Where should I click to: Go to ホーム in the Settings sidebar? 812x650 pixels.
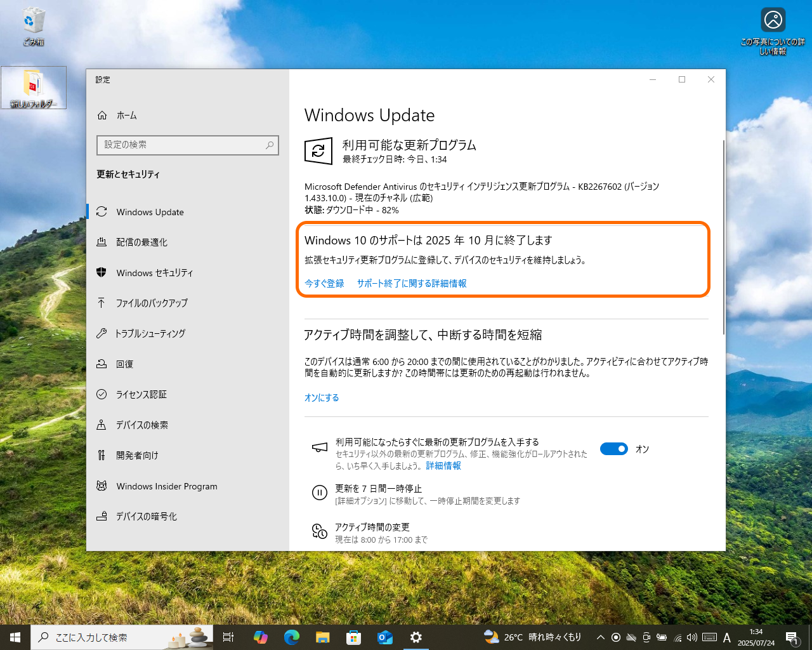point(126,115)
